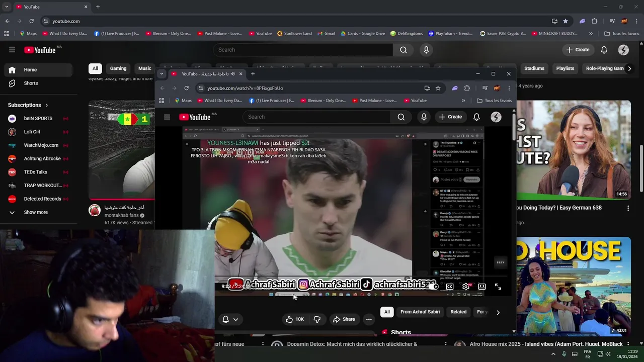Click Create button in back YouTube window
644x362 pixels.
coord(578,50)
